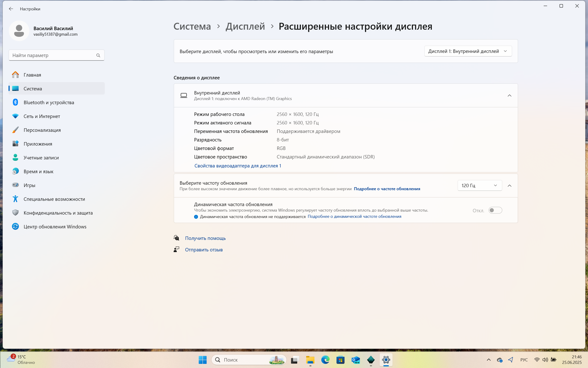Open File Explorer from taskbar

[x=310, y=359]
